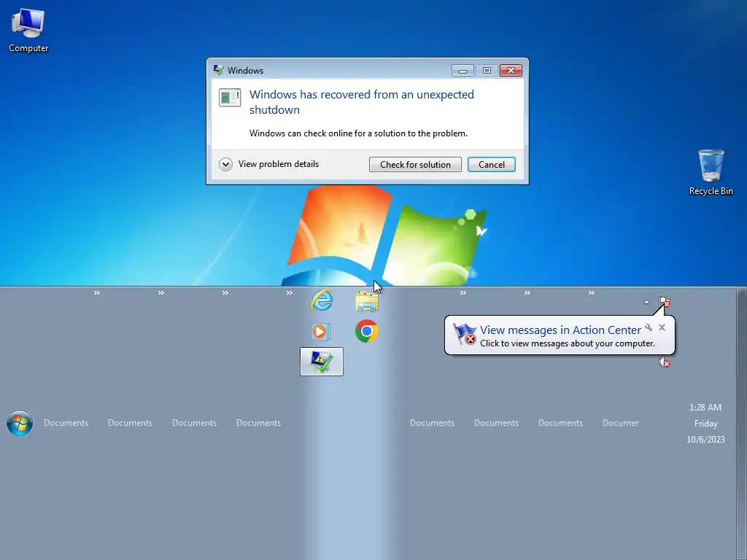Open the Start menu orb

click(20, 423)
